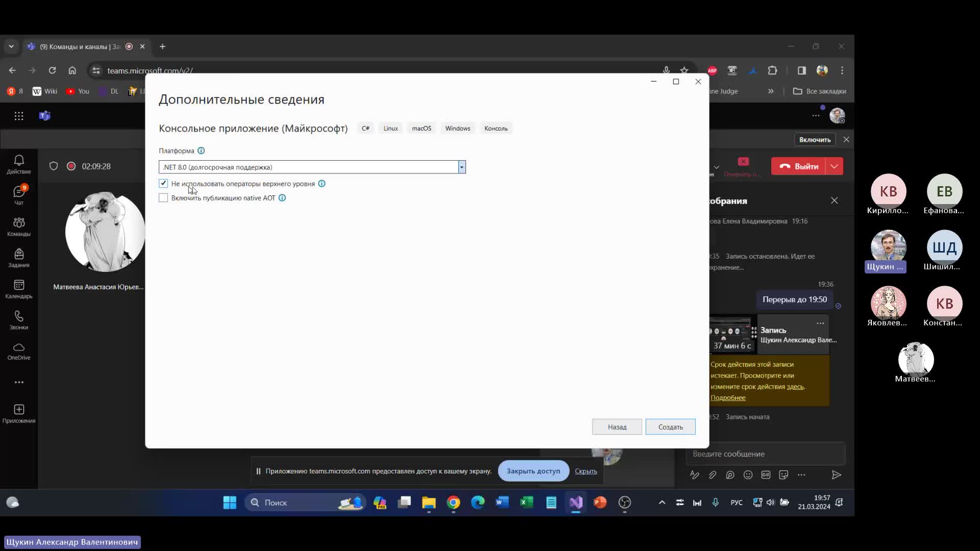
Task: Bookmark this page with star icon
Action: [684, 70]
